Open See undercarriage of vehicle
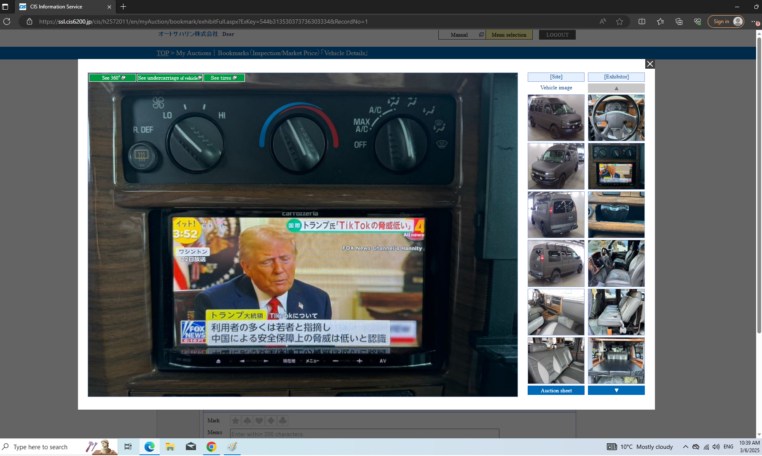 click(170, 78)
